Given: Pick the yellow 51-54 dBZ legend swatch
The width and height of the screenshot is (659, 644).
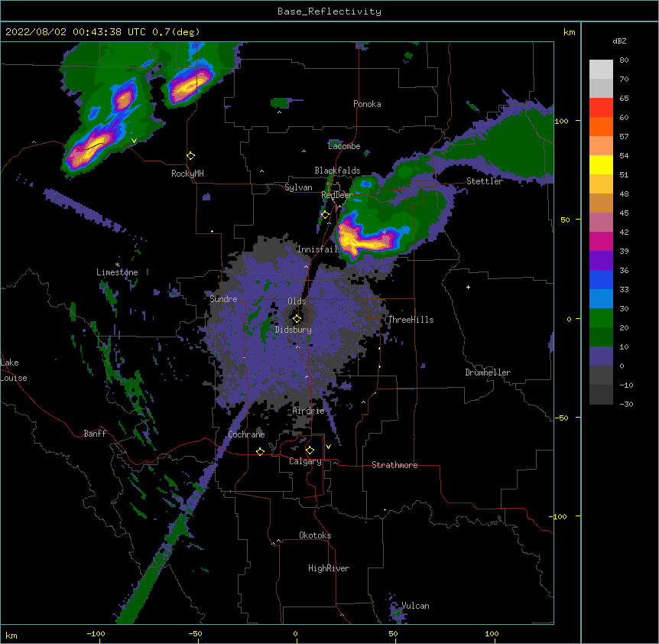Looking at the screenshot, I should pyautogui.click(x=601, y=164).
